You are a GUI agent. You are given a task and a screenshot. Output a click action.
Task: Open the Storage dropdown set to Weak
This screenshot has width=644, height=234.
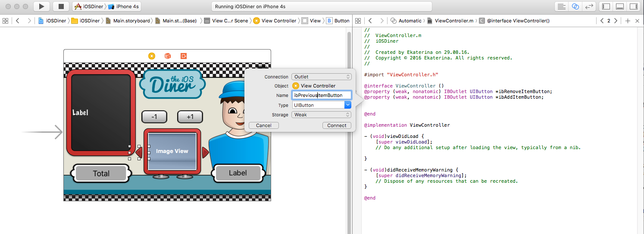pyautogui.click(x=322, y=115)
